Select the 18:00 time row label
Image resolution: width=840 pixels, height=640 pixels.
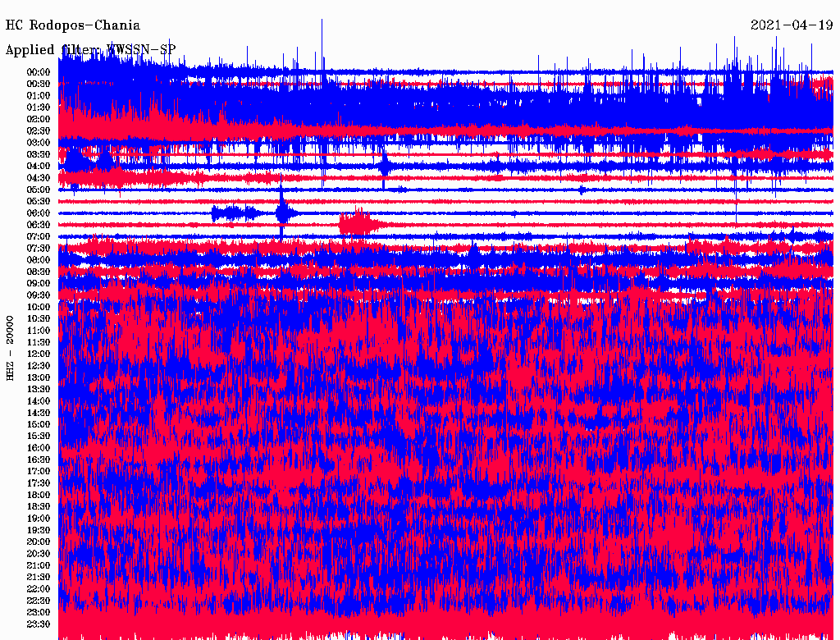coord(39,495)
